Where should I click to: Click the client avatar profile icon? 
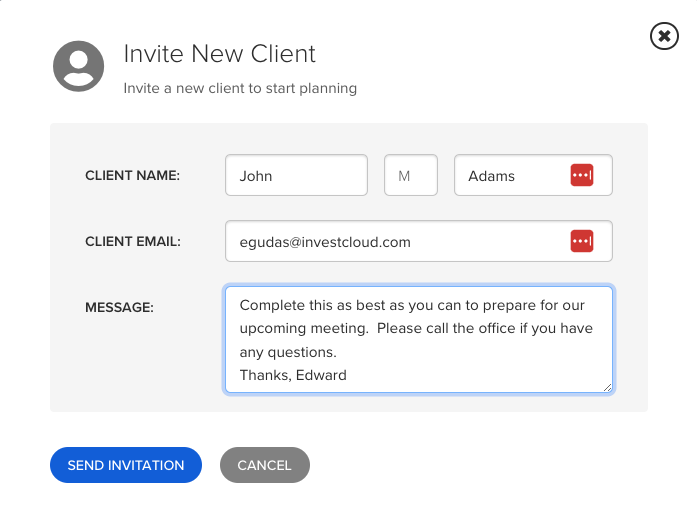(x=79, y=66)
